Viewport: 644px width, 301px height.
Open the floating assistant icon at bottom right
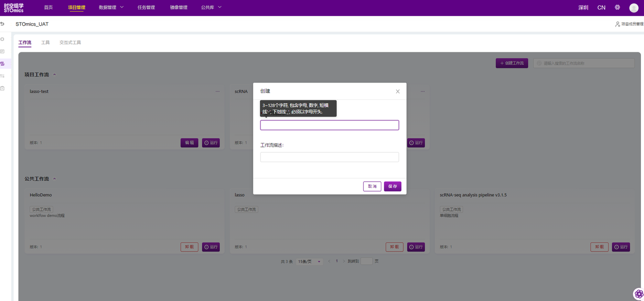pyautogui.click(x=638, y=293)
